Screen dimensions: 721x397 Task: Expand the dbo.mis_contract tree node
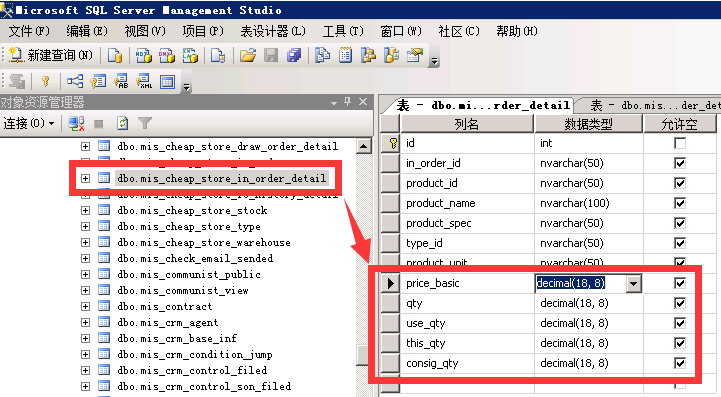(85, 306)
